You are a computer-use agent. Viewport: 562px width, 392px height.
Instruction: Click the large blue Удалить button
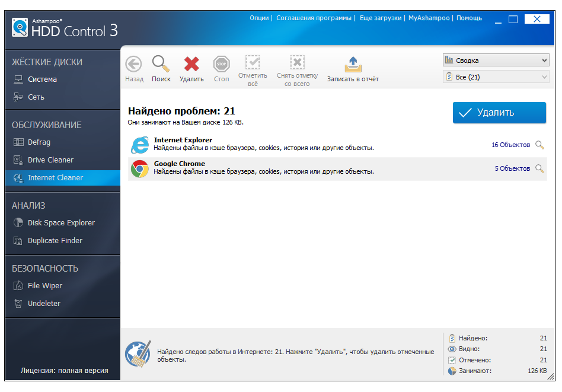pyautogui.click(x=499, y=113)
